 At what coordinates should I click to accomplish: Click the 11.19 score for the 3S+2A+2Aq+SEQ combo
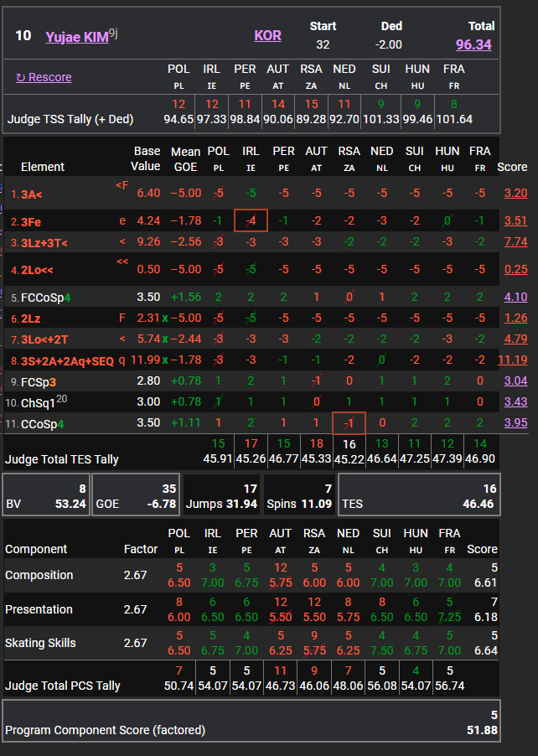click(x=513, y=360)
